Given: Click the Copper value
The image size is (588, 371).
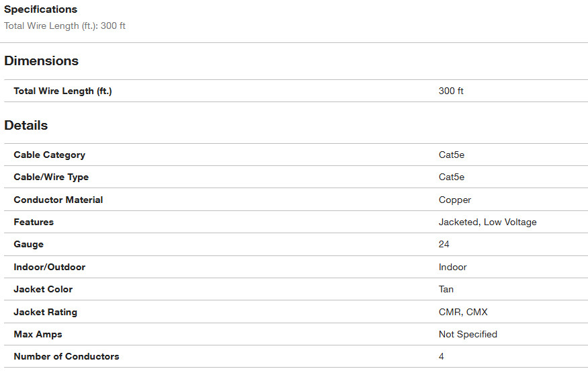Looking at the screenshot, I should [455, 200].
